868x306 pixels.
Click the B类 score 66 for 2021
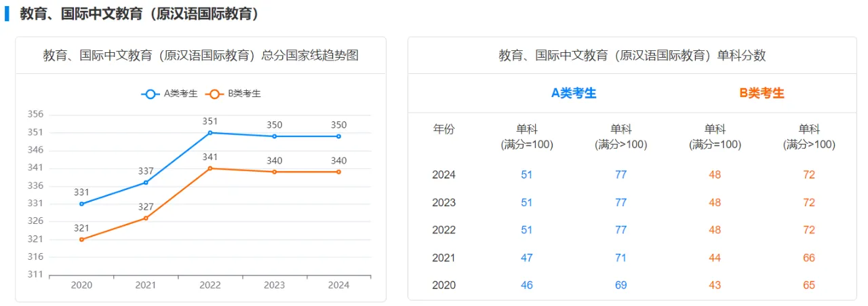808,258
